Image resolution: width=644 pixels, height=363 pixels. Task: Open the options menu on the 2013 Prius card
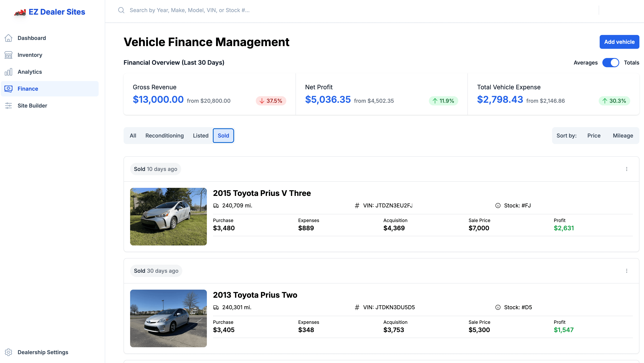[627, 271]
